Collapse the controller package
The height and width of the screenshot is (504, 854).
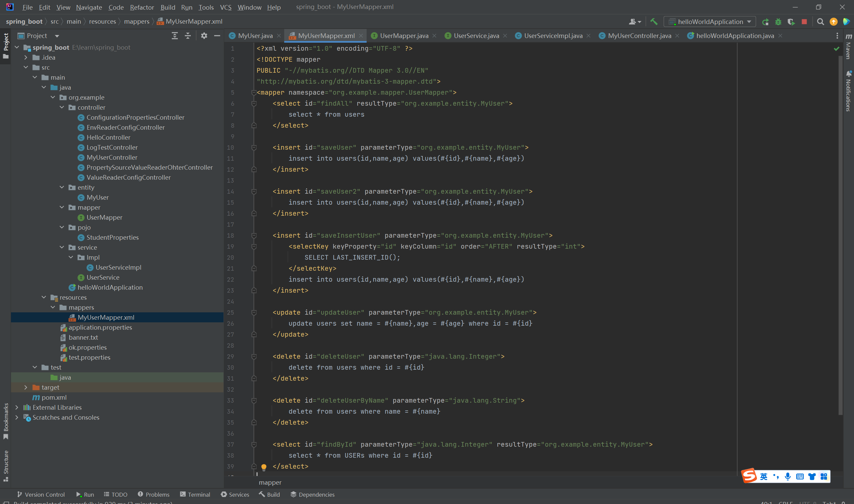click(62, 107)
